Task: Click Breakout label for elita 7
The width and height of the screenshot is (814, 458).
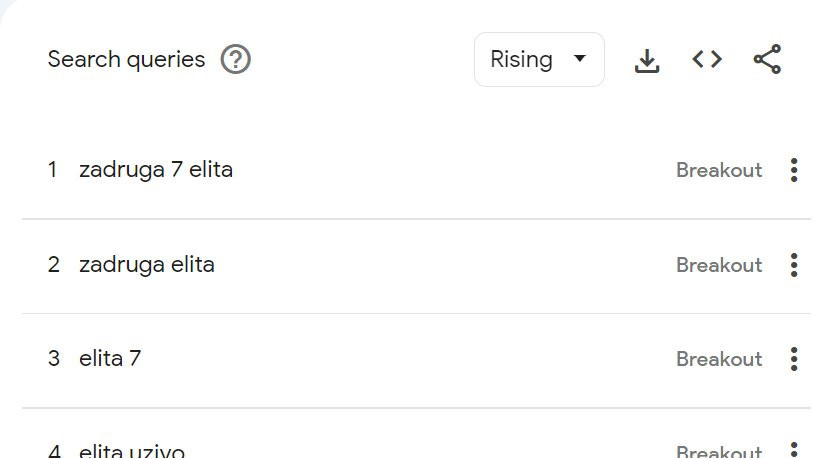Action: click(719, 359)
